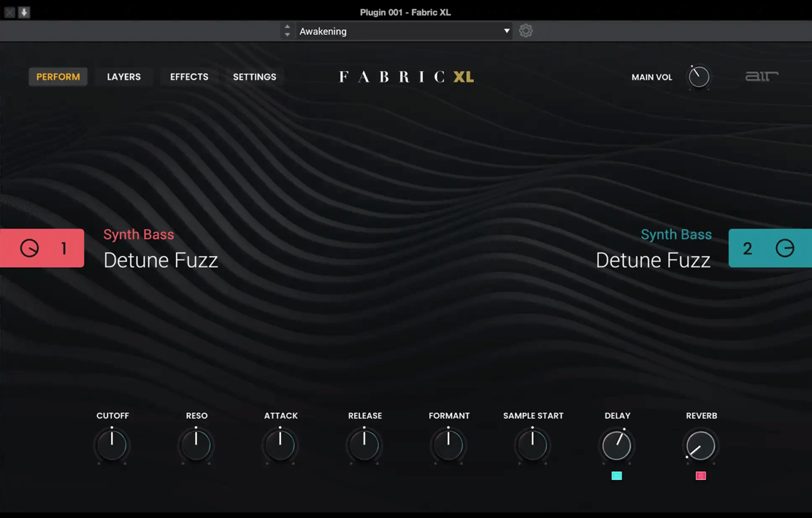Click the SAMPLE START label
The height and width of the screenshot is (518, 812).
click(x=533, y=416)
